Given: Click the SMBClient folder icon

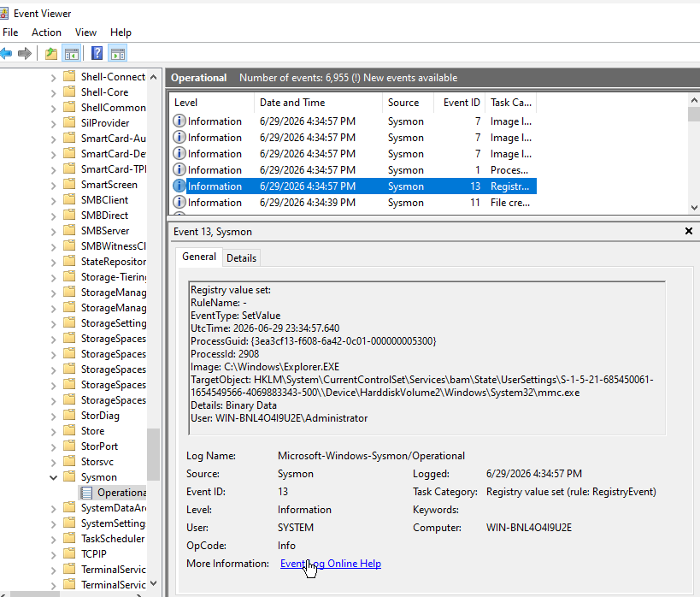Looking at the screenshot, I should coord(69,199).
